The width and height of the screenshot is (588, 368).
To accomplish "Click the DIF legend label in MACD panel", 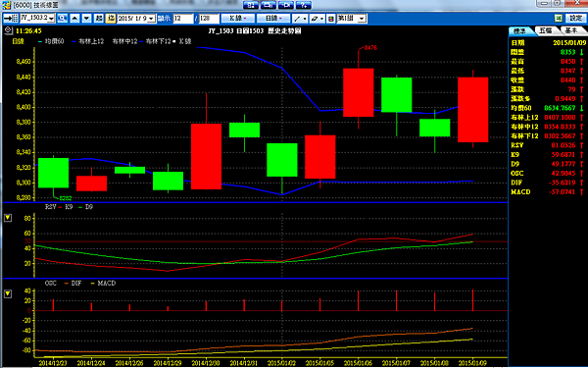I will [x=76, y=284].
